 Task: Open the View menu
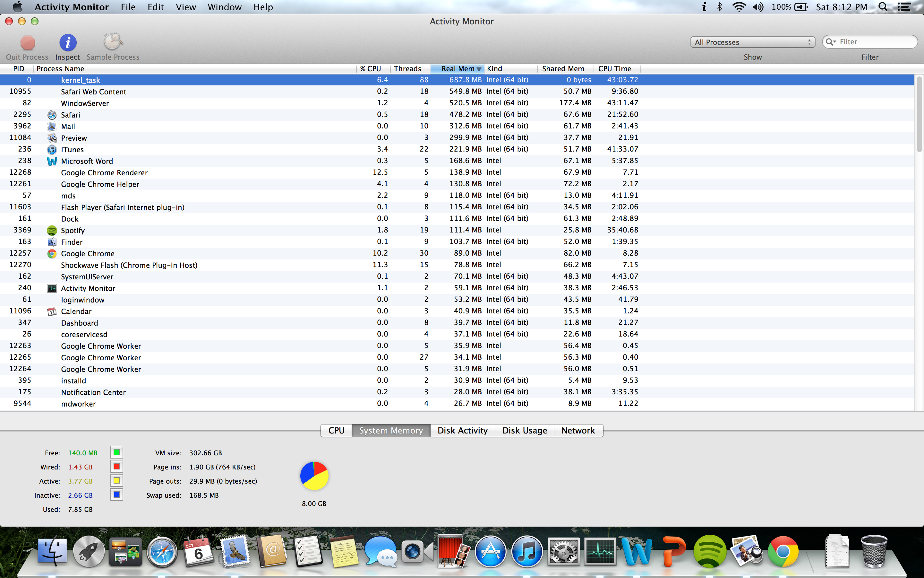[186, 7]
